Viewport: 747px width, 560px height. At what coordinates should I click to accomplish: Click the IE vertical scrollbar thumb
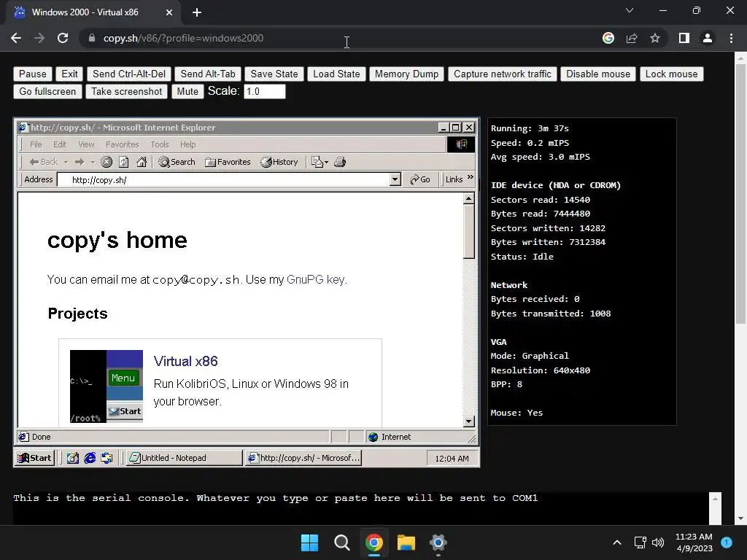coord(469,231)
